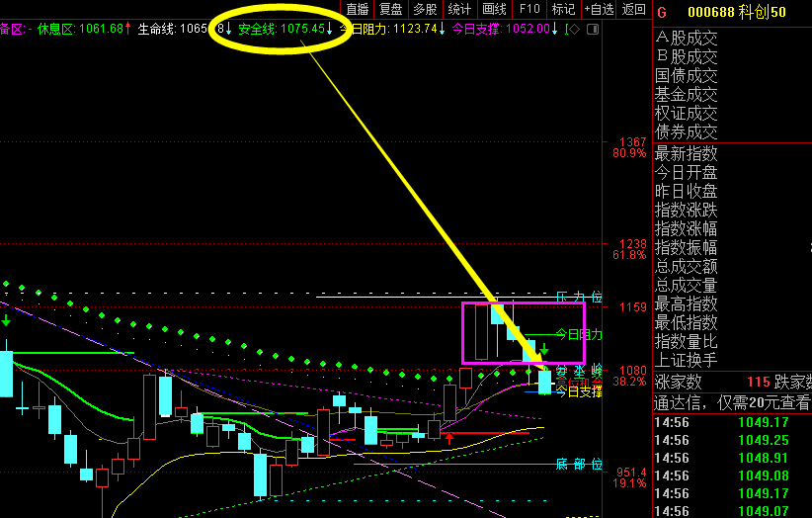Click the 今日阻力 label on the chart
812x518 pixels.
click(578, 334)
